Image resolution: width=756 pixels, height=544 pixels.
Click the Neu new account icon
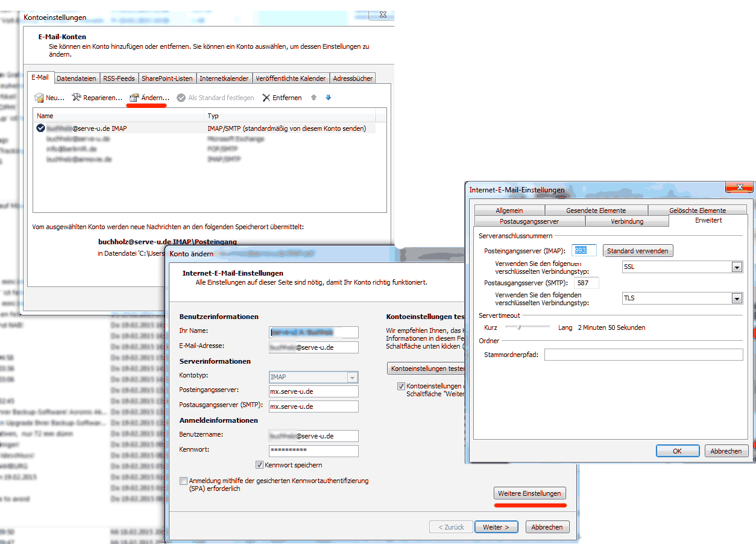pos(39,98)
